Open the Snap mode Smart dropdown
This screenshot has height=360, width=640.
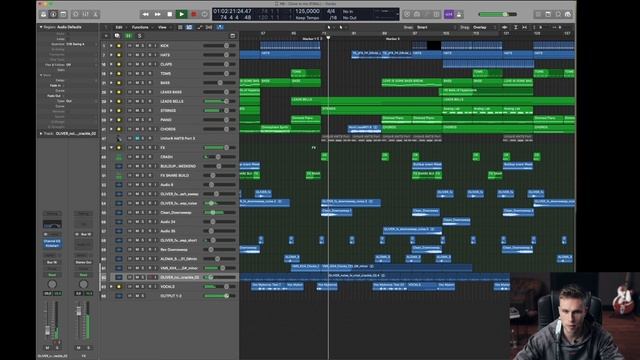435,27
